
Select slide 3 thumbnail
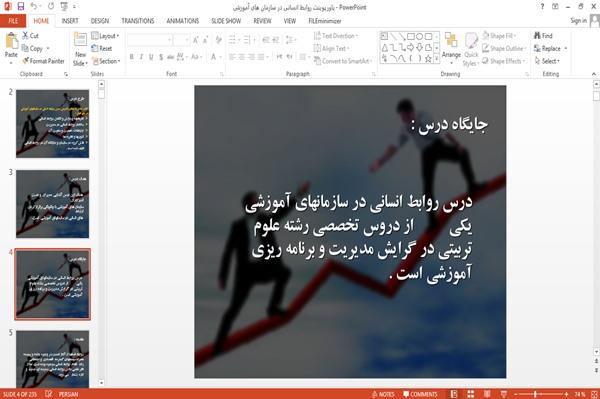[x=52, y=204]
